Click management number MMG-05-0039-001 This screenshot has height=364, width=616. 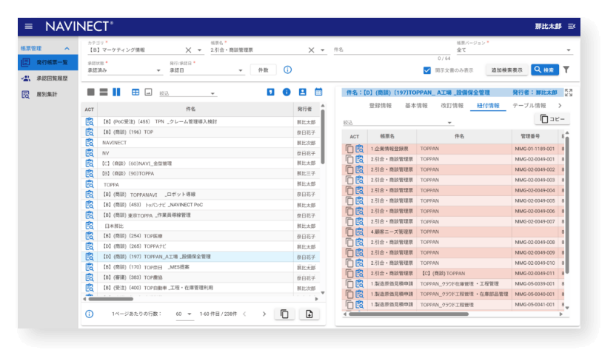pyautogui.click(x=535, y=283)
